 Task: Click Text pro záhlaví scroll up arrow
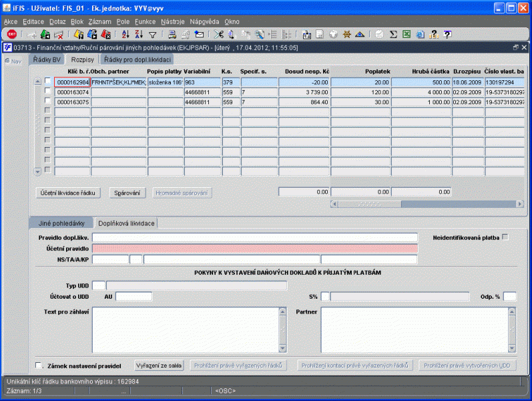[x=282, y=311]
